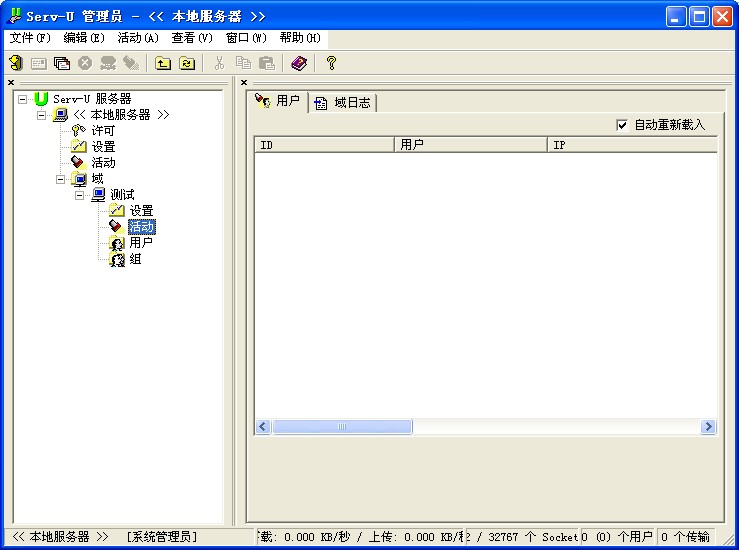Open the purple help book icon
The image size is (739, 550).
299,63
